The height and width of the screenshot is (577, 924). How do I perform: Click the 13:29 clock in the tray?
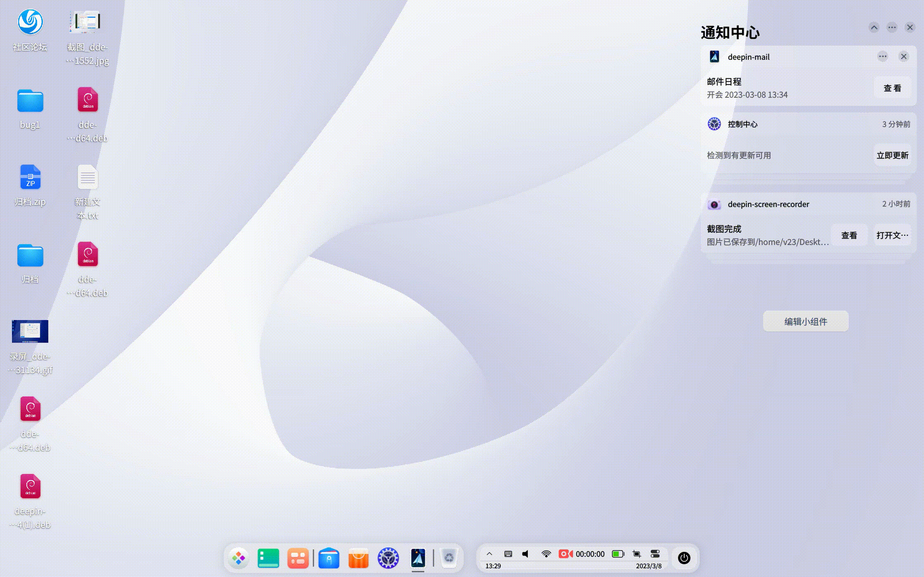pyautogui.click(x=493, y=566)
